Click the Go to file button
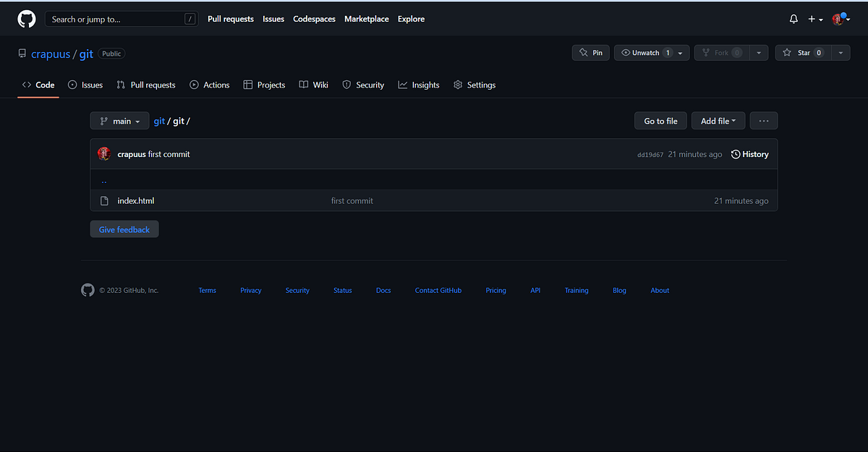Image resolution: width=868 pixels, height=452 pixels. pyautogui.click(x=660, y=121)
